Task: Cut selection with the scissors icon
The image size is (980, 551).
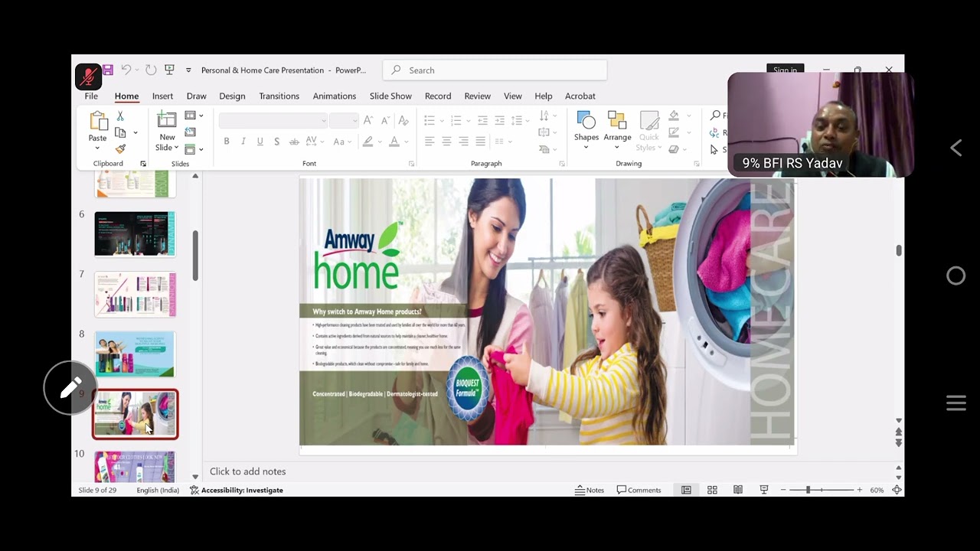Action: (x=120, y=116)
